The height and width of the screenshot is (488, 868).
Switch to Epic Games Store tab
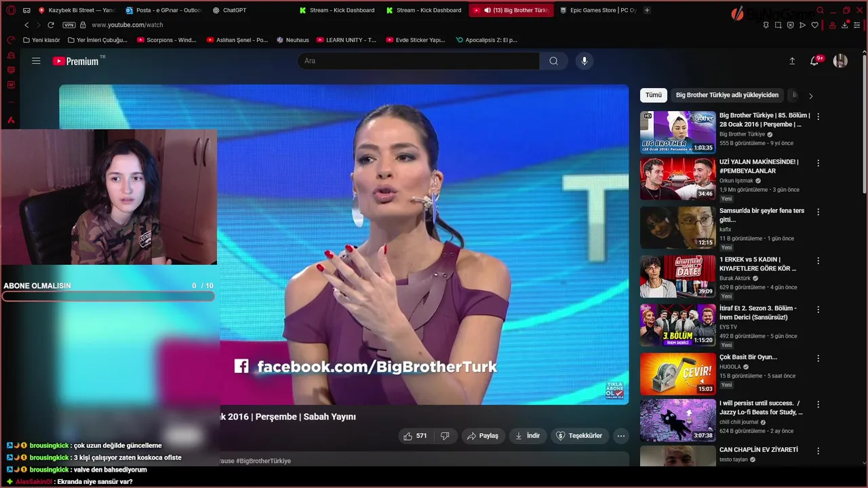pyautogui.click(x=597, y=10)
